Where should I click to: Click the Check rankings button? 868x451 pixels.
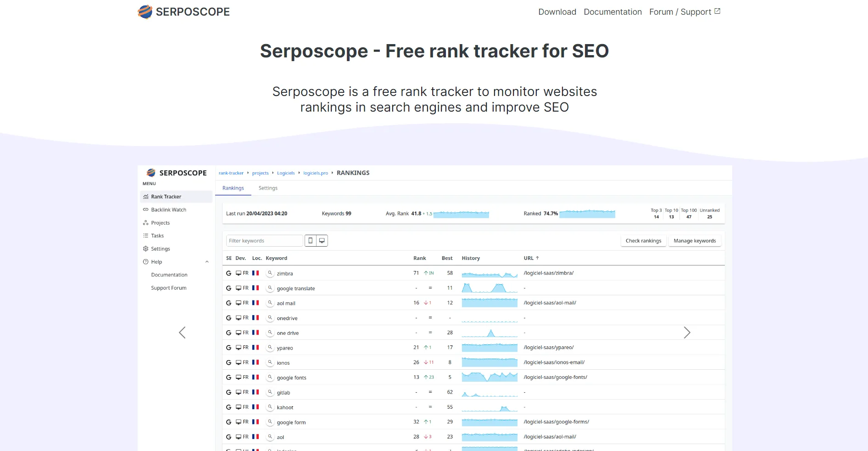coord(643,241)
